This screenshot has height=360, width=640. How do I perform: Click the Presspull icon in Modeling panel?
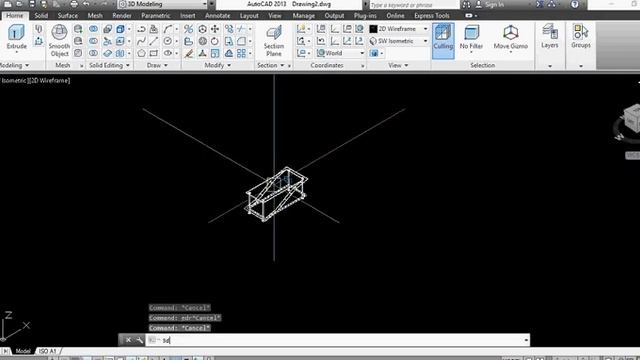tap(38, 41)
